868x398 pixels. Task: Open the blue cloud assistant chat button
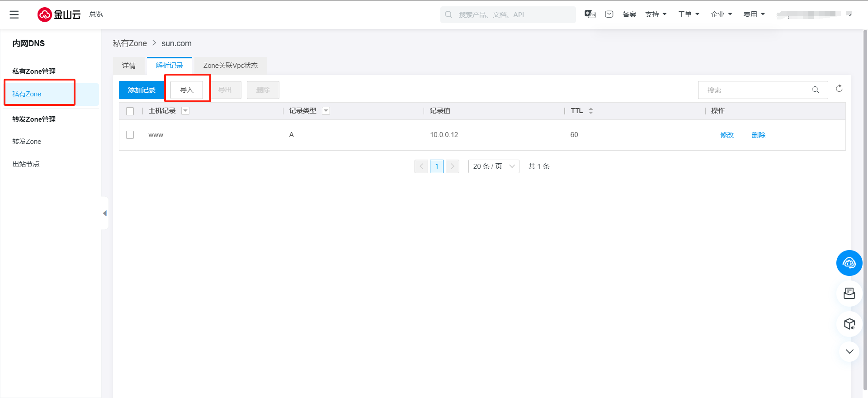(849, 263)
